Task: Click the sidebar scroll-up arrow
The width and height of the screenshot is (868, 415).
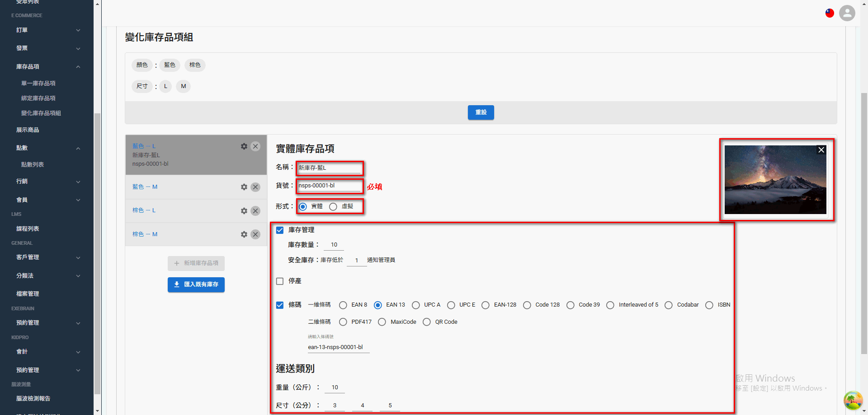Action: pos(97,4)
